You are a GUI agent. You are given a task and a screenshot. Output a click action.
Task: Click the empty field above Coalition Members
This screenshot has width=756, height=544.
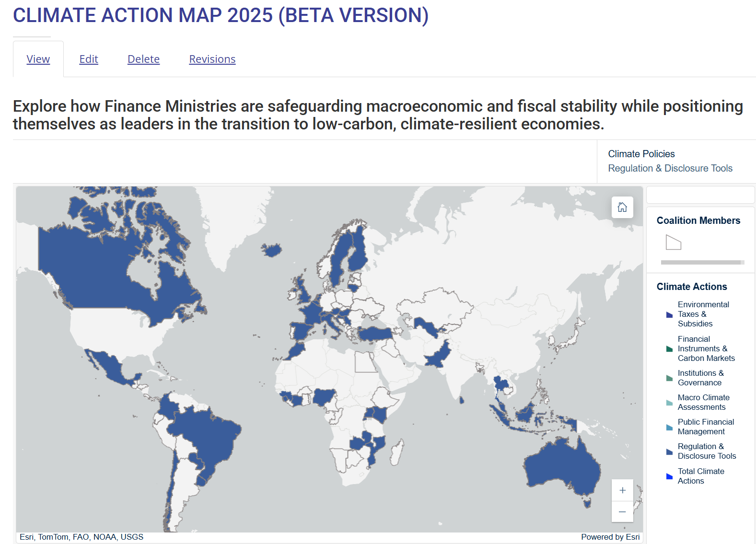700,195
